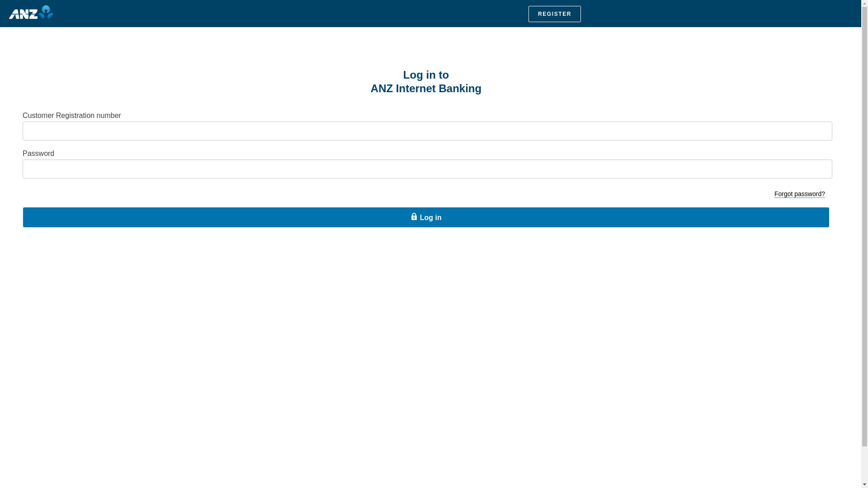Click the scrollbar up arrow
The image size is (868, 488).
pyautogui.click(x=864, y=3)
